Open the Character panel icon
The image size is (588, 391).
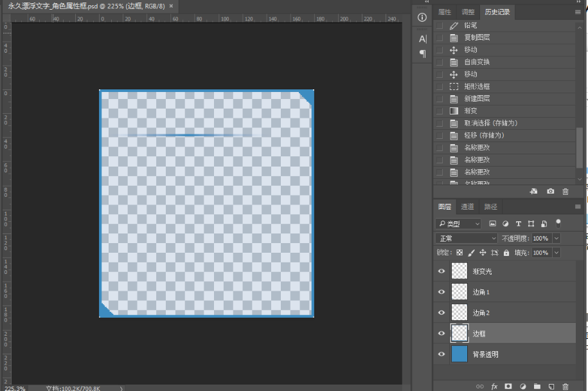pyautogui.click(x=422, y=39)
